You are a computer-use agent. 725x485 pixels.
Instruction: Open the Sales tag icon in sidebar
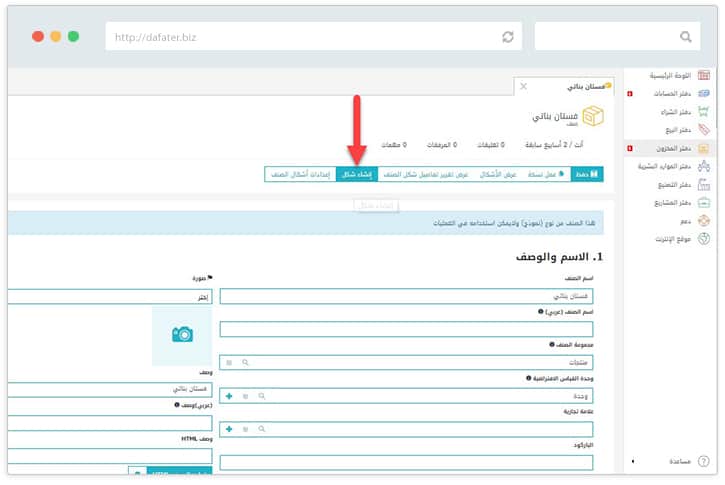(704, 129)
